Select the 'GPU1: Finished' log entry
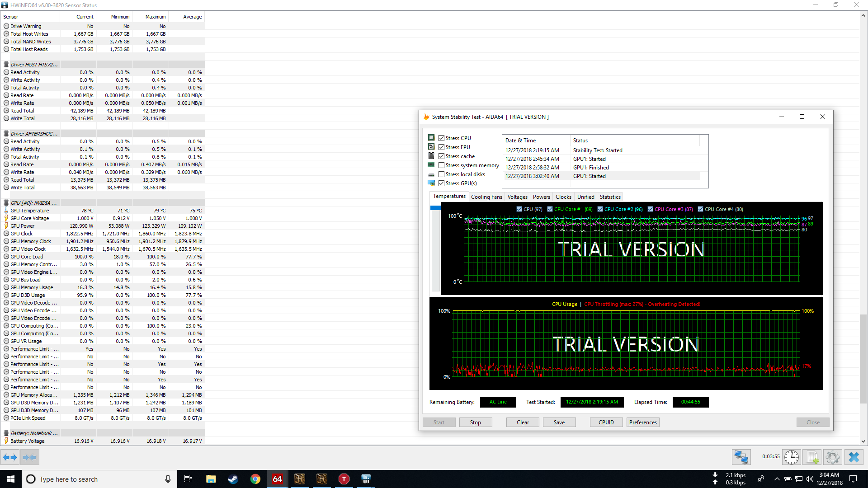Viewport: 868px width, 488px height. [601, 168]
